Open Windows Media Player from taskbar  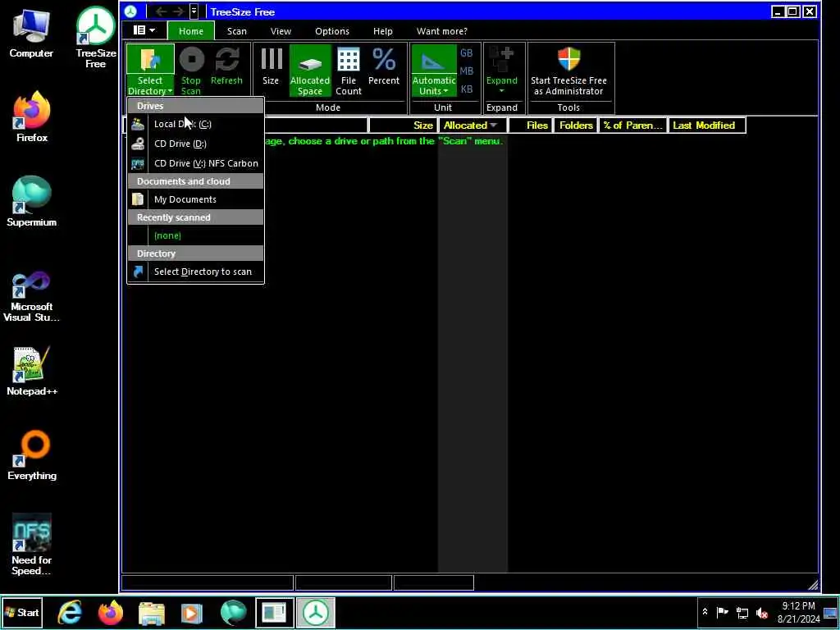192,613
